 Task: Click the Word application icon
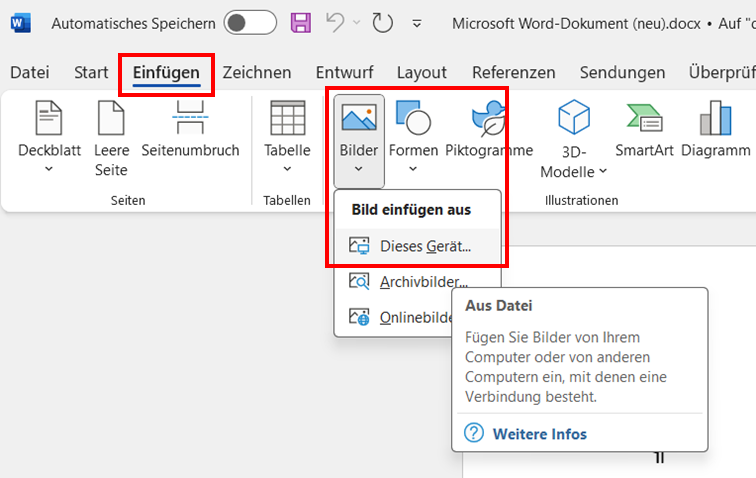click(21, 23)
